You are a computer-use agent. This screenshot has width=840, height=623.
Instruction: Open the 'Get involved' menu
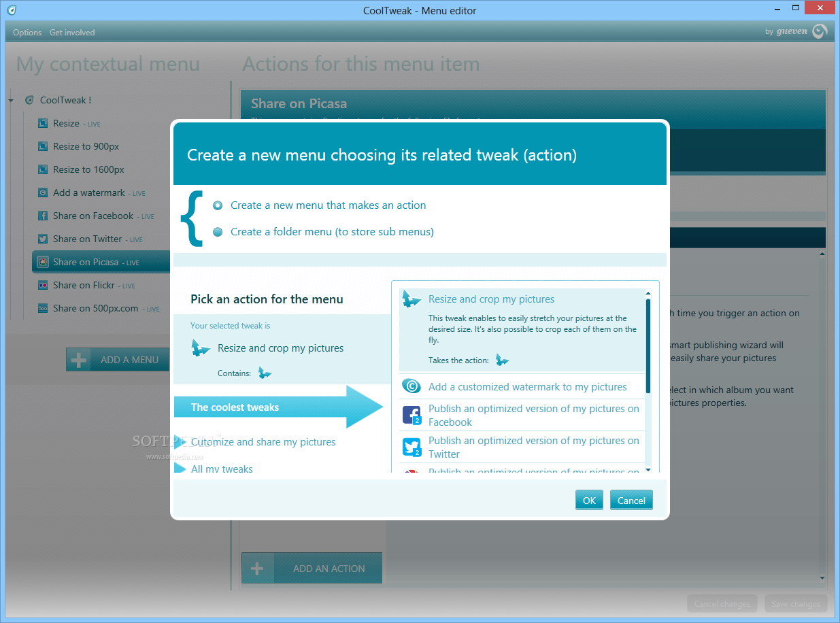pyautogui.click(x=72, y=32)
